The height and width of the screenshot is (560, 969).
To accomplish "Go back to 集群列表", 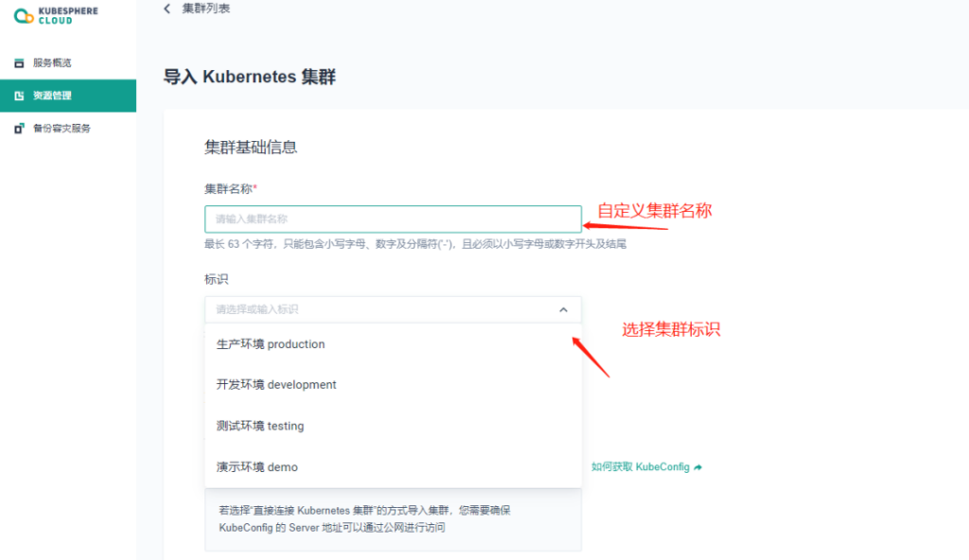I will (205, 9).
